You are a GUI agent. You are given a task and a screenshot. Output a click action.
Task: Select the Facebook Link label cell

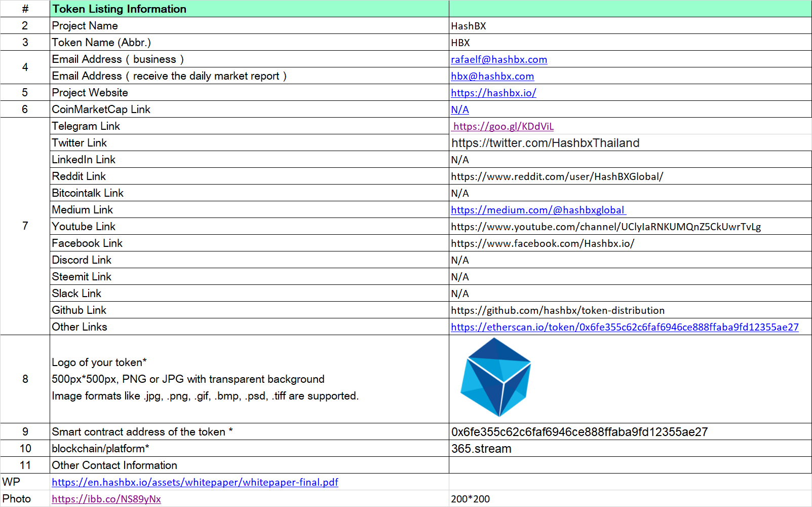tap(249, 243)
